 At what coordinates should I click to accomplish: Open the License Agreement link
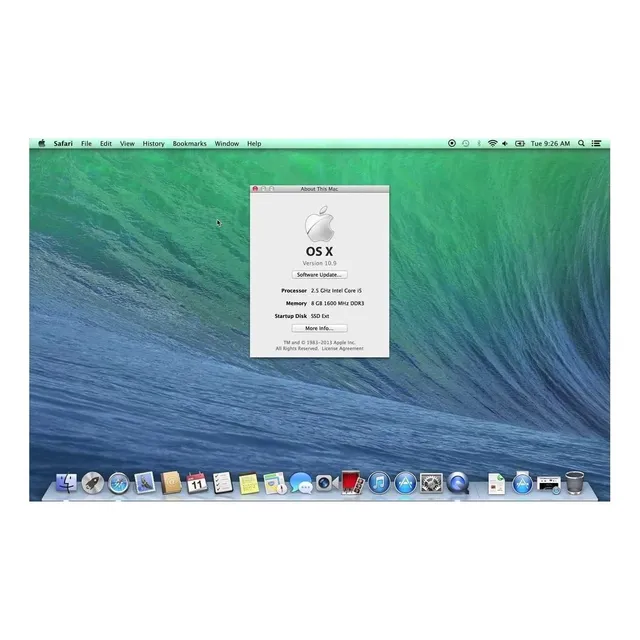point(342,349)
